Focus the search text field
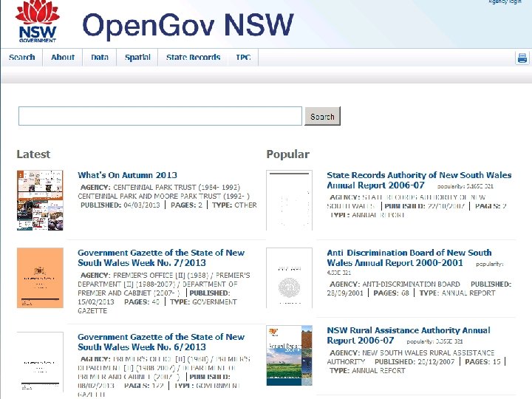The width and height of the screenshot is (532, 399). [x=160, y=116]
